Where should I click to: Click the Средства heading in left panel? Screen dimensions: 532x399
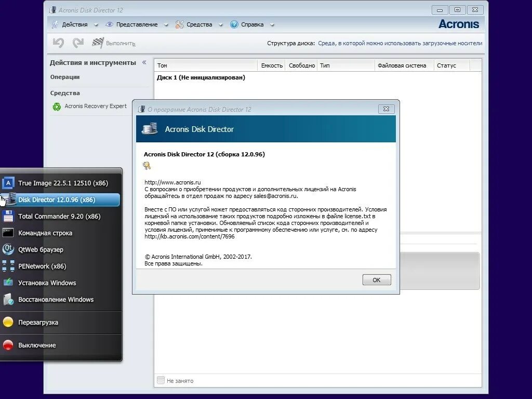pyautogui.click(x=65, y=93)
